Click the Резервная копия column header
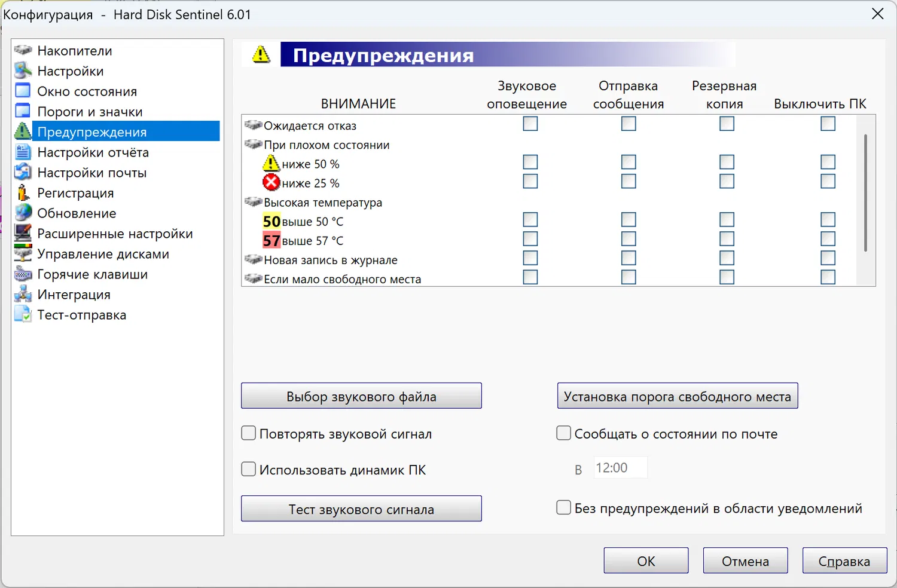Viewport: 897px width, 588px height. click(724, 95)
